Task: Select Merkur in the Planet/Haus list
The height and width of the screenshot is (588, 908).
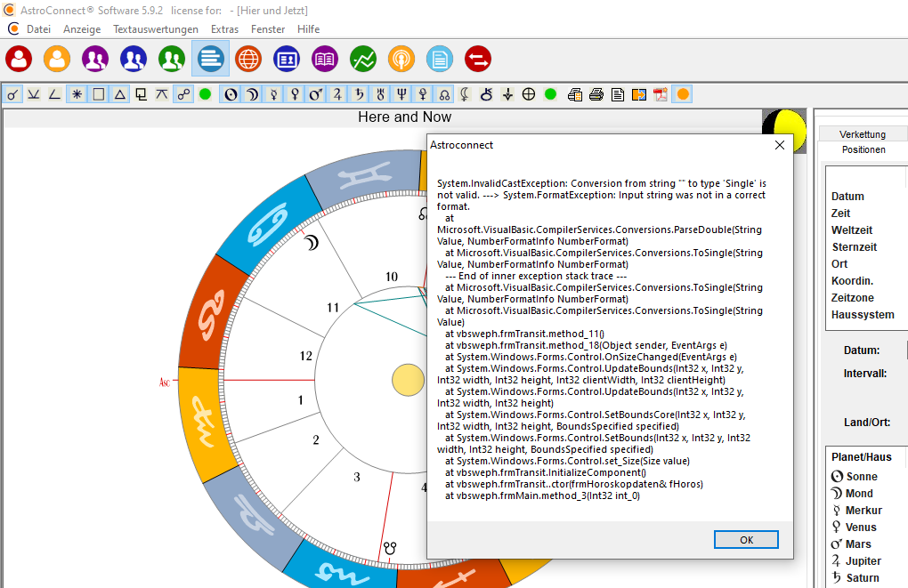Action: [x=857, y=510]
